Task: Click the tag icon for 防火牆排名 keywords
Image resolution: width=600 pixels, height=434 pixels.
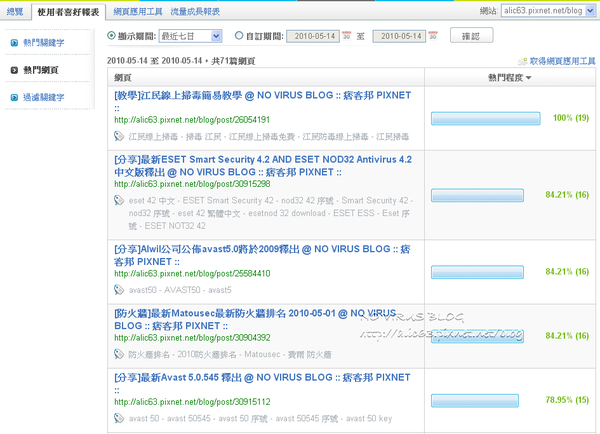Action: (119, 354)
